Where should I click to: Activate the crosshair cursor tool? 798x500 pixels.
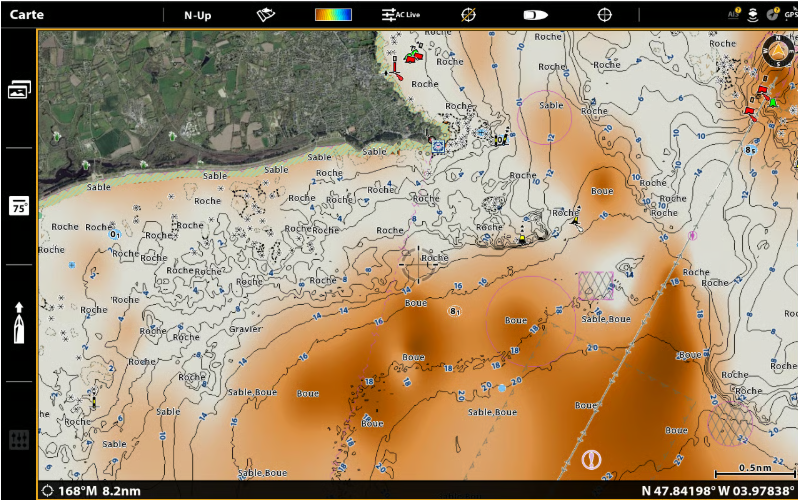coord(604,15)
